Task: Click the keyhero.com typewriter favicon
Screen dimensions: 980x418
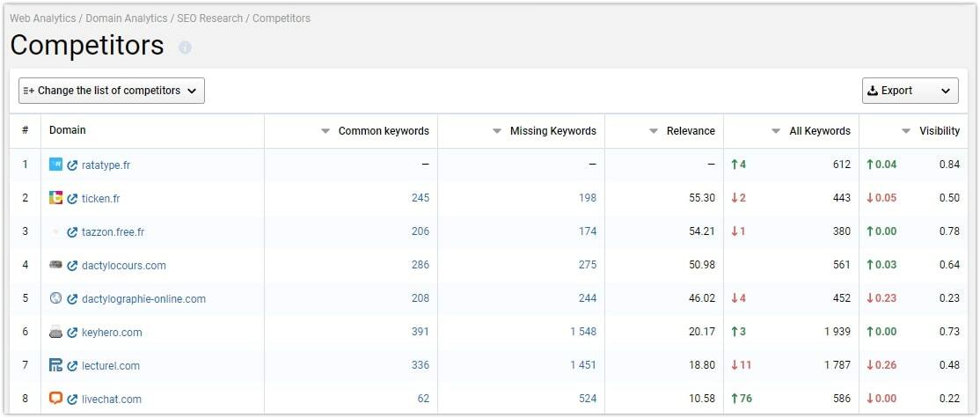Action: (x=55, y=332)
